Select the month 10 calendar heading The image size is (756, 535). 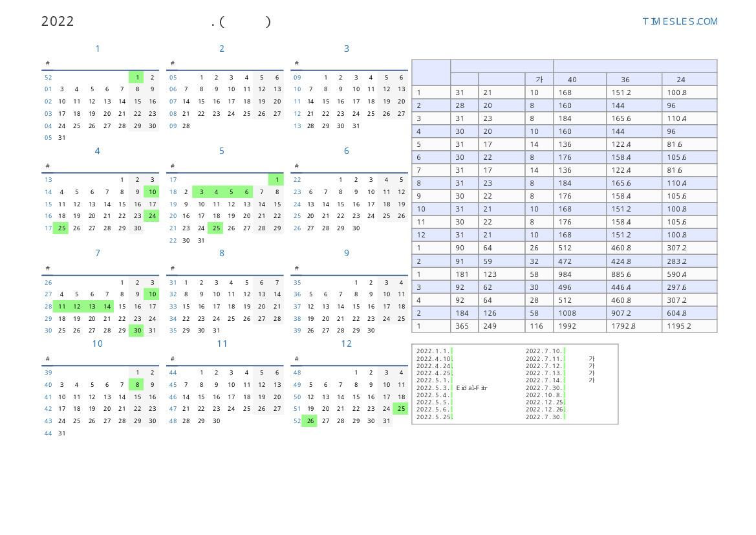click(98, 344)
